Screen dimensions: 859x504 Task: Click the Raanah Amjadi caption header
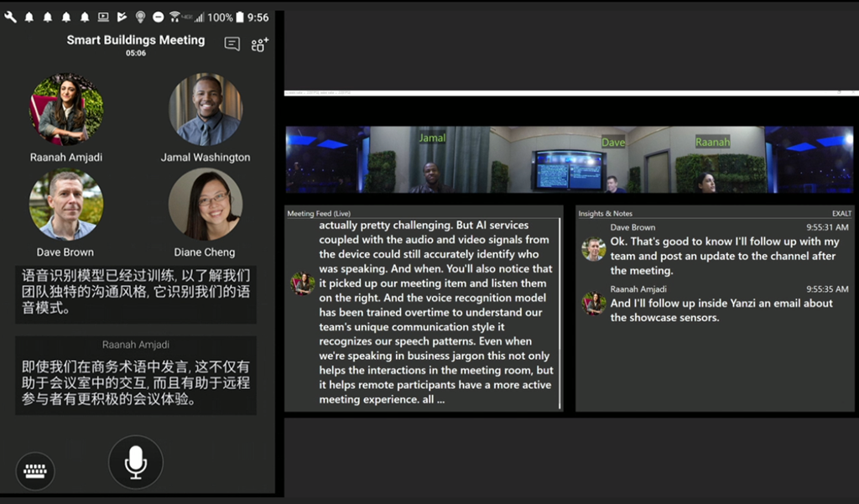(135, 345)
